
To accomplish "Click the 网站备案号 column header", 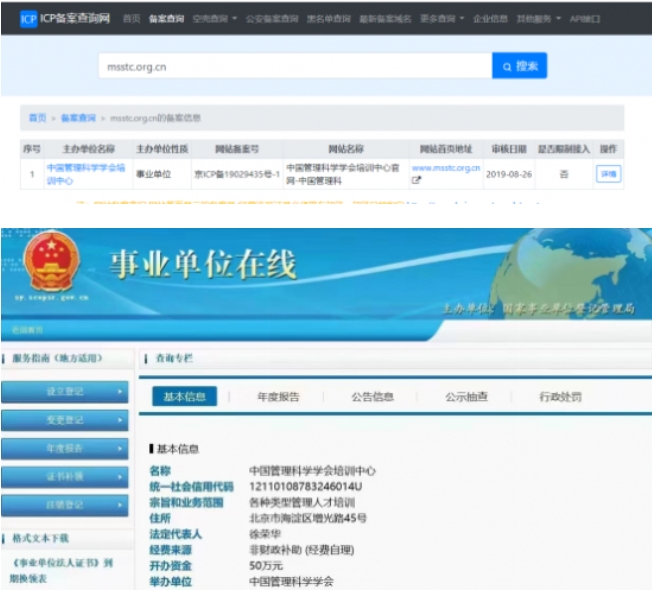I will (237, 149).
